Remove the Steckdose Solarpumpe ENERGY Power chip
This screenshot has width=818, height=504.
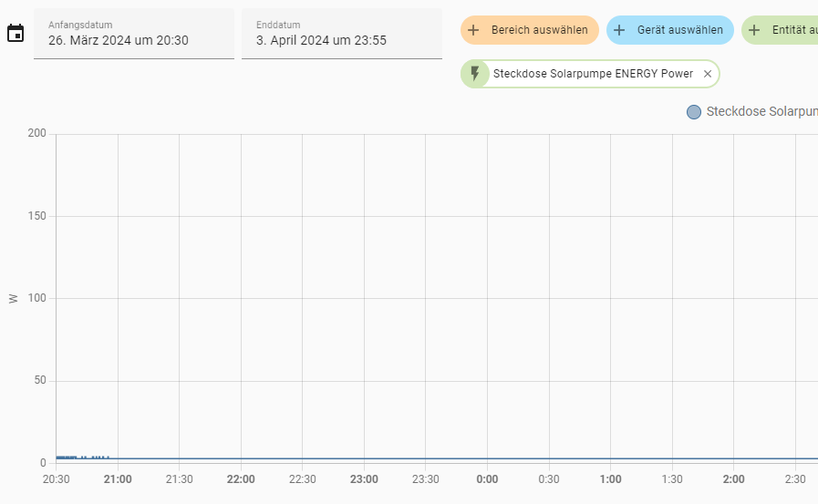[x=708, y=74]
